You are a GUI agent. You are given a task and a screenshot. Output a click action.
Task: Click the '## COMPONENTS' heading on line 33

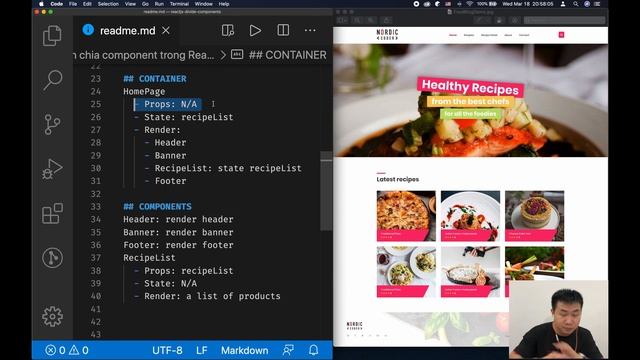[157, 207]
